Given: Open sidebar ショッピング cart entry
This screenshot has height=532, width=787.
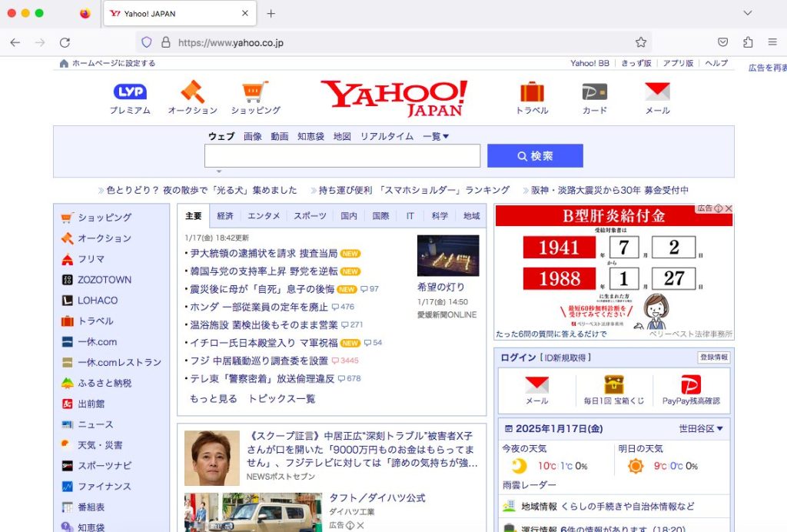Looking at the screenshot, I should 96,218.
